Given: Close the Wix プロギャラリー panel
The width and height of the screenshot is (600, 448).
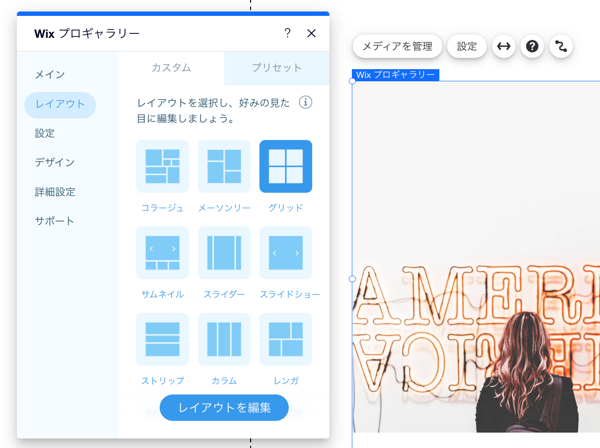Looking at the screenshot, I should [311, 33].
